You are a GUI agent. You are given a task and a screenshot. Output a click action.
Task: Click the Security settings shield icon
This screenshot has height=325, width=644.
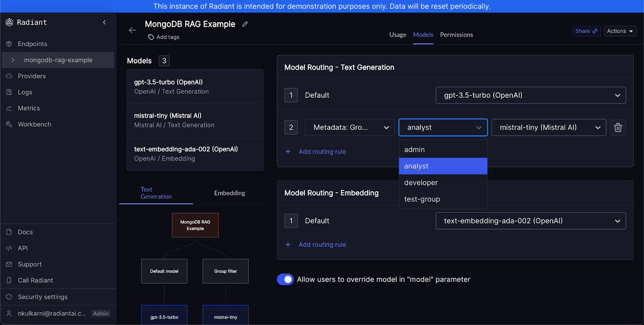9,297
